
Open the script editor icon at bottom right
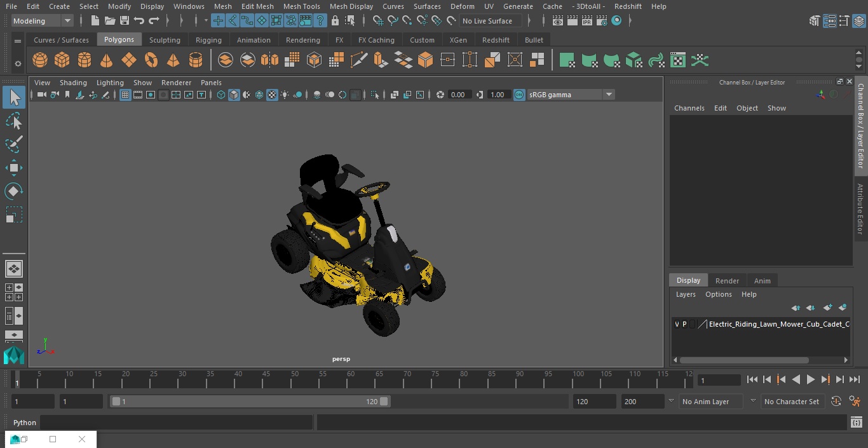856,423
